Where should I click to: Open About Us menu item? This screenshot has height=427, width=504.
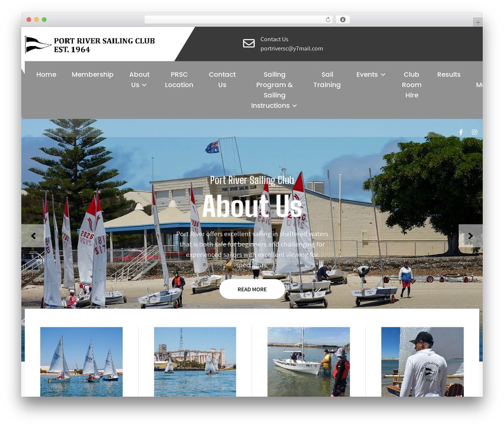(x=139, y=80)
